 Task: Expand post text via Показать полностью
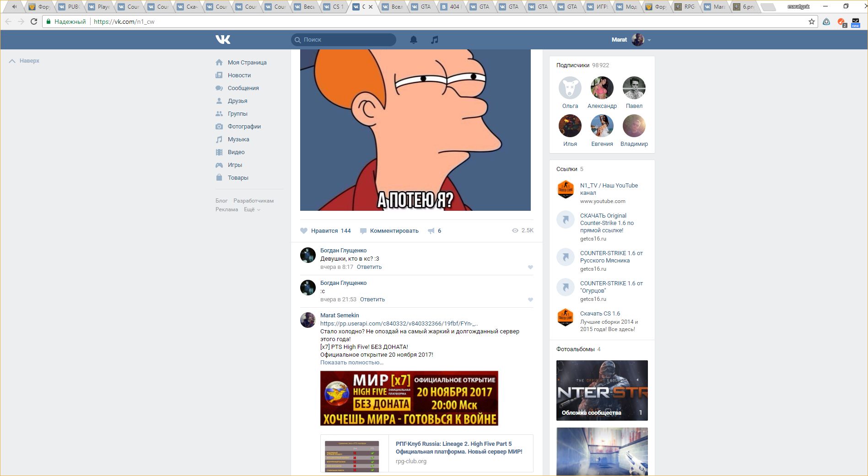[x=351, y=363]
